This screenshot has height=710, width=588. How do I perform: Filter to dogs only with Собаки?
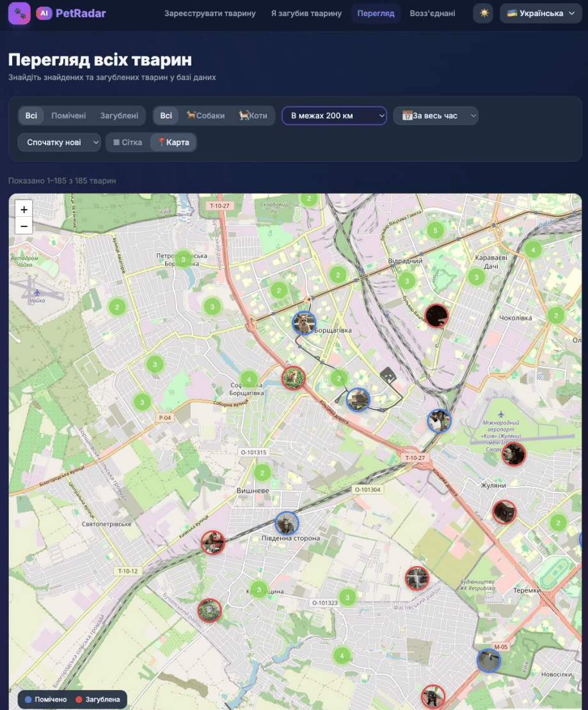[x=206, y=116]
